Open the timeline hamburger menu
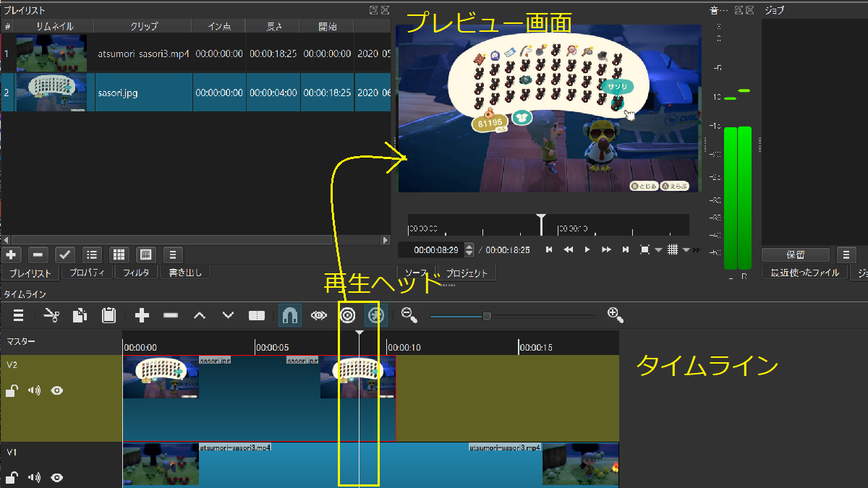 (x=18, y=315)
